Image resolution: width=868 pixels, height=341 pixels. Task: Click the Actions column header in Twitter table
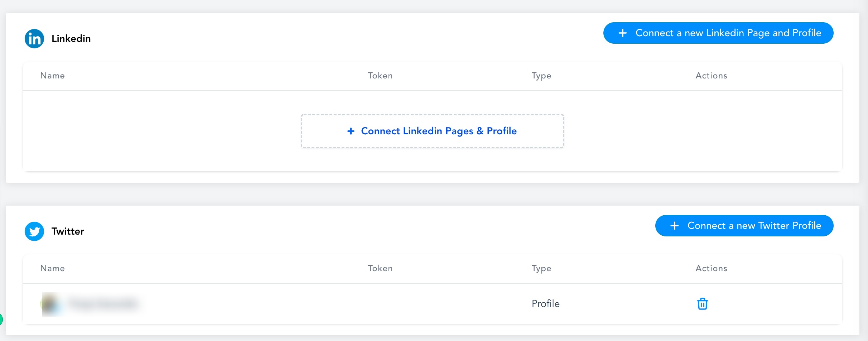tap(711, 268)
